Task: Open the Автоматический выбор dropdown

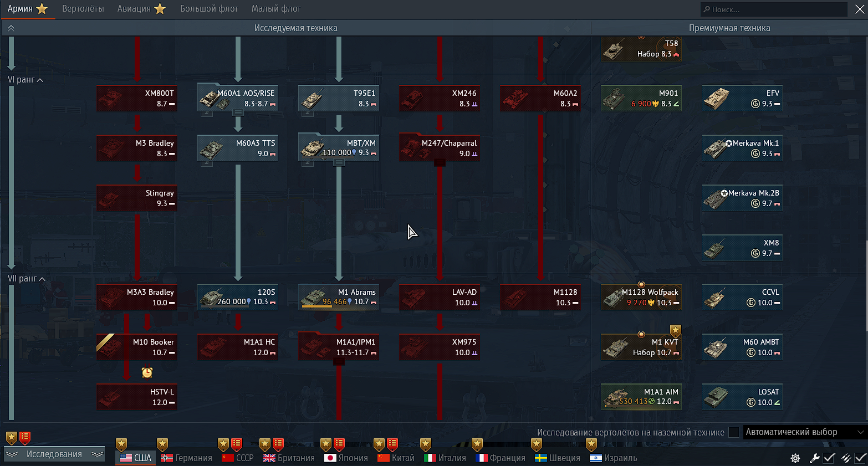Action: [805, 432]
